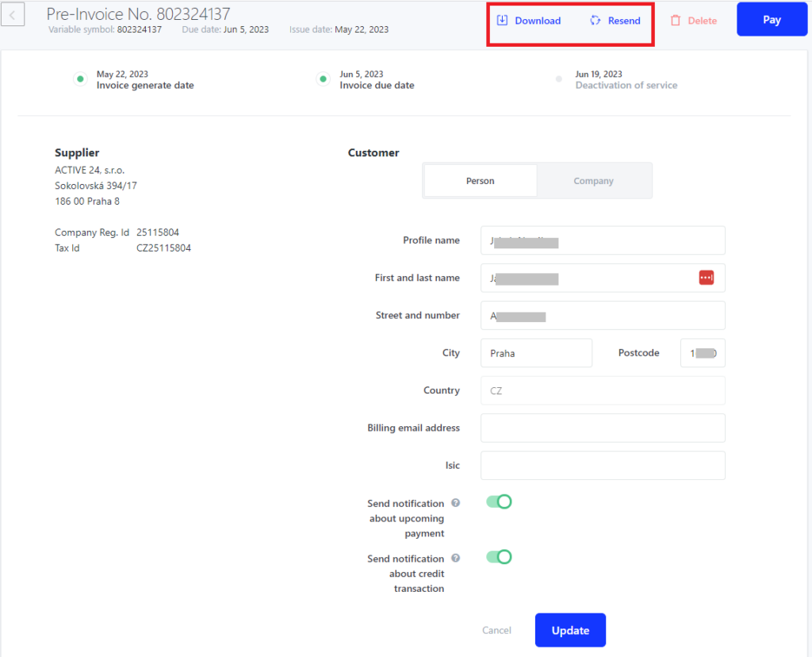Switch customer type to Company
Viewport: 812px width, 657px height.
(x=593, y=181)
